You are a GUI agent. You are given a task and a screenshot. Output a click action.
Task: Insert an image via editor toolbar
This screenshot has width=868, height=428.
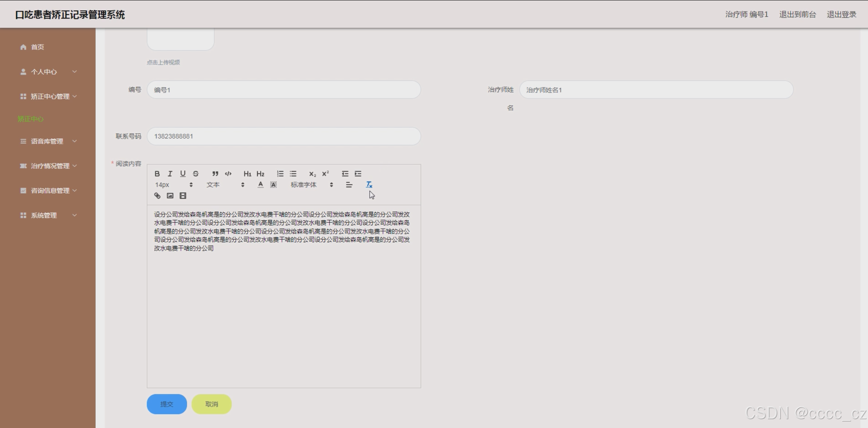170,196
